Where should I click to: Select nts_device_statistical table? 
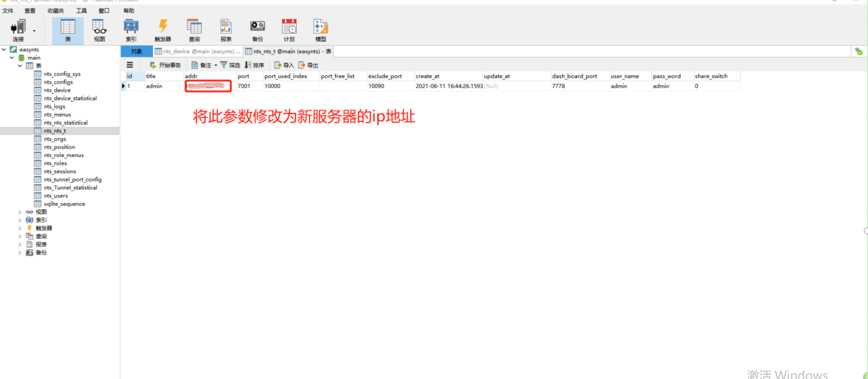click(70, 98)
